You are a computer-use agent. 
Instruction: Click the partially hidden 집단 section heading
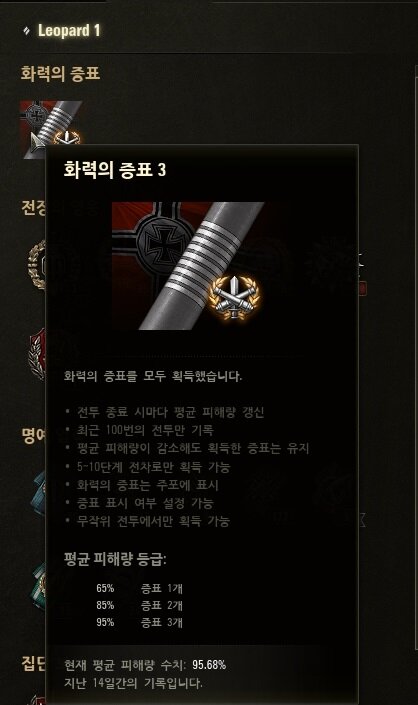(33, 663)
